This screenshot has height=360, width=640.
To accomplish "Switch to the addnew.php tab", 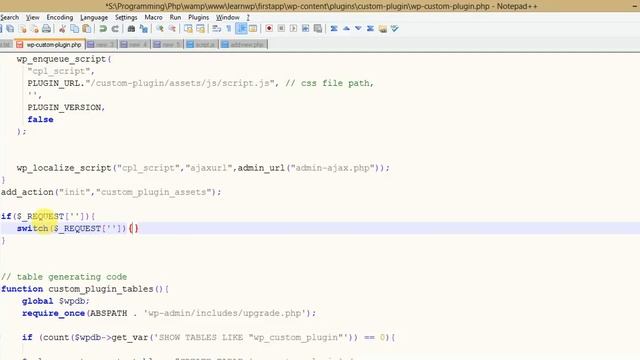I will pyautogui.click(x=243, y=44).
